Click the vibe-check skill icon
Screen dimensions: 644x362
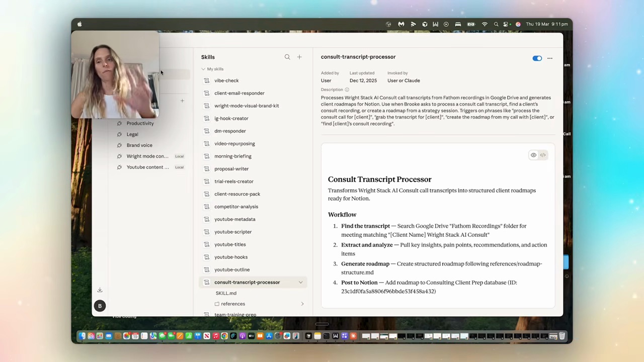point(207,80)
